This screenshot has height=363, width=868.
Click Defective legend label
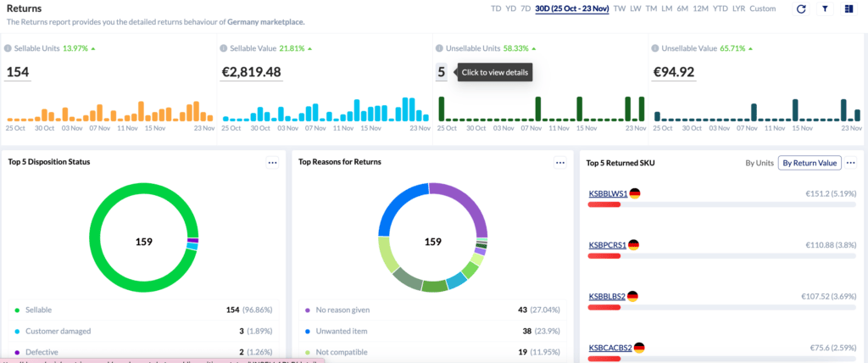click(42, 352)
